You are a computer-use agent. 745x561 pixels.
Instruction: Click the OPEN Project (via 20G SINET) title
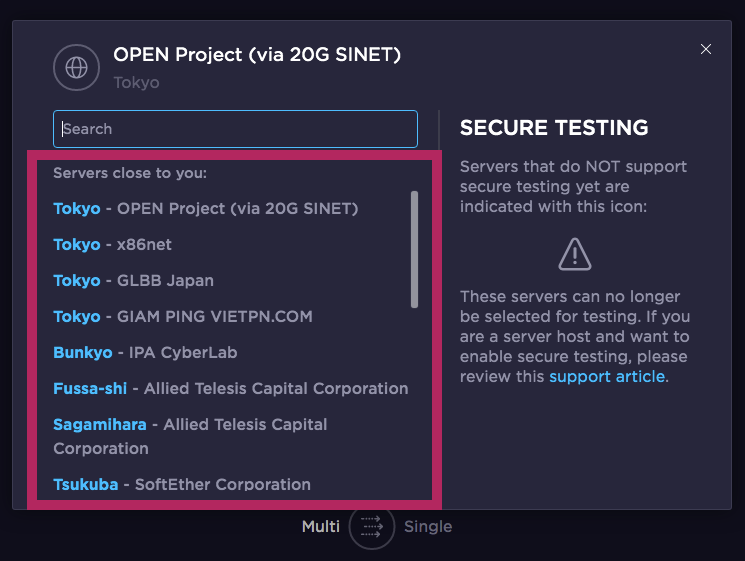pyautogui.click(x=257, y=55)
